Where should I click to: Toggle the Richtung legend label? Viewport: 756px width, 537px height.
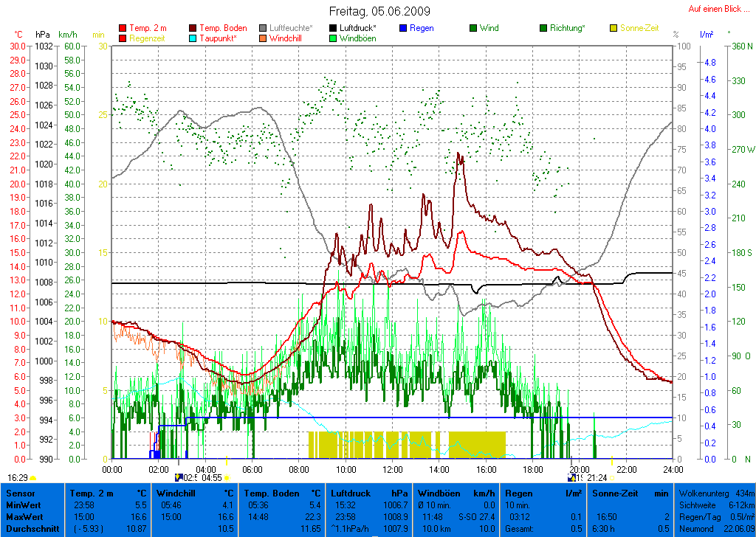[x=568, y=29]
